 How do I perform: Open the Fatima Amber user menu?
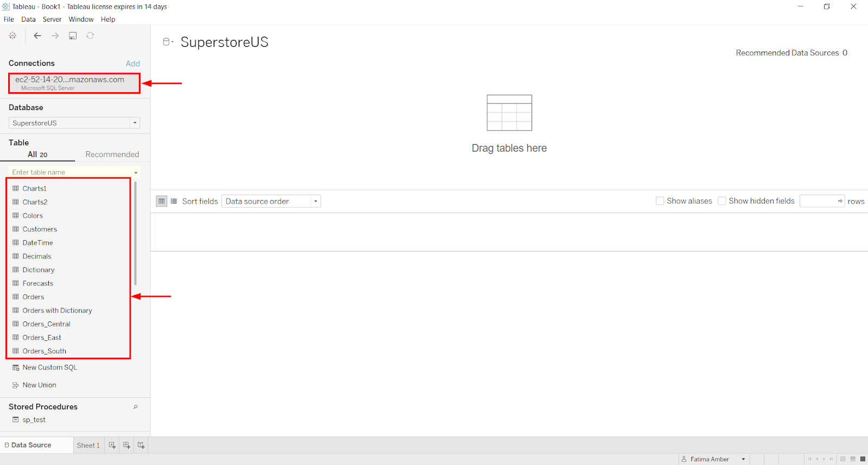(714, 459)
